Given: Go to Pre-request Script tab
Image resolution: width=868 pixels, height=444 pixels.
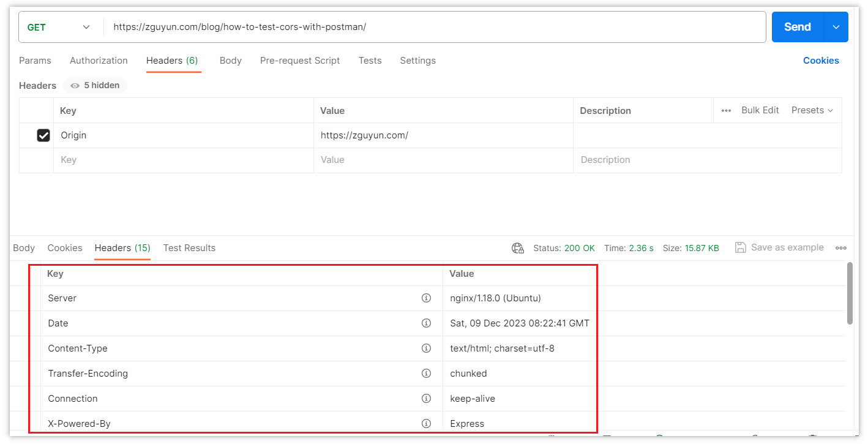Looking at the screenshot, I should point(300,61).
